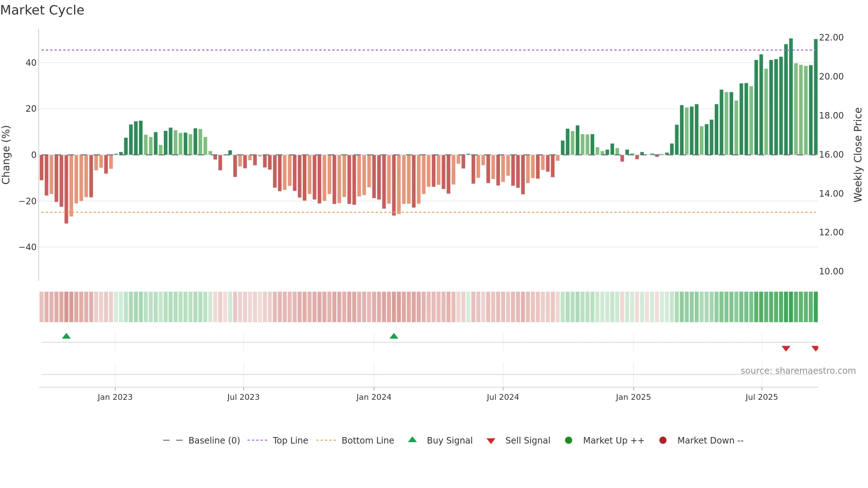Click the source: sharemaestro.com text
The width and height of the screenshot is (868, 488).
798,371
